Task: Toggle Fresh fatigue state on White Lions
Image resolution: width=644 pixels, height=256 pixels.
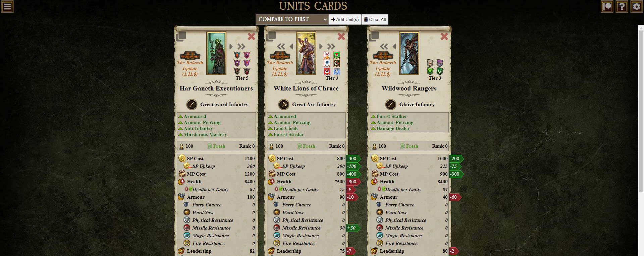Action: (x=306, y=146)
